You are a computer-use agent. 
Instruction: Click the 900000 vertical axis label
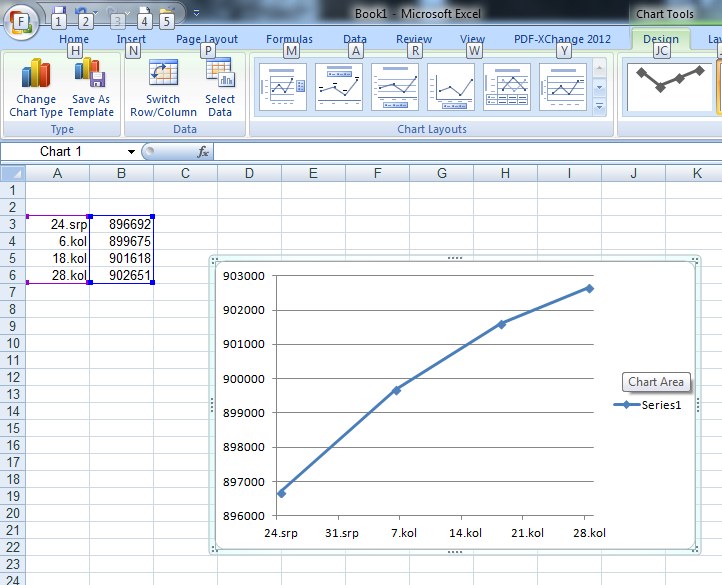pos(244,379)
